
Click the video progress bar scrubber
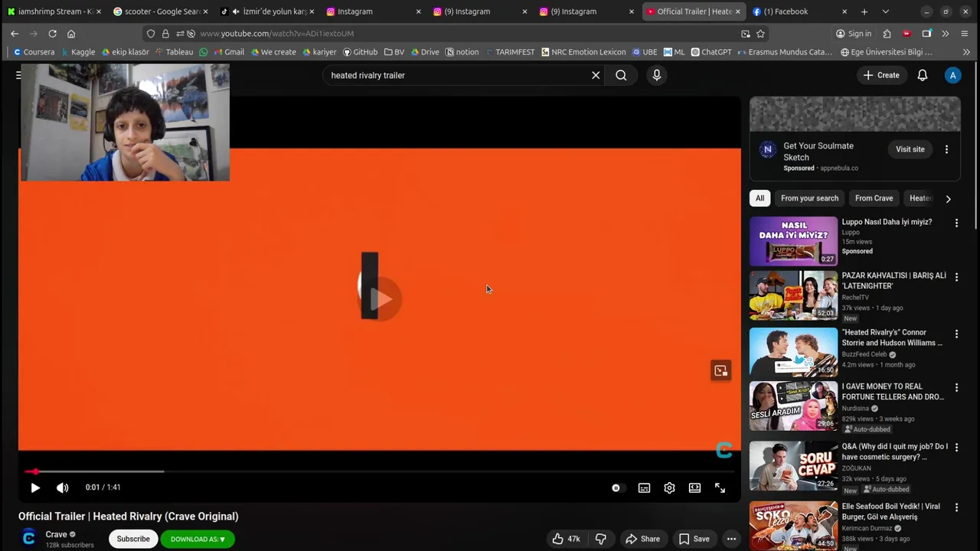pyautogui.click(x=36, y=471)
